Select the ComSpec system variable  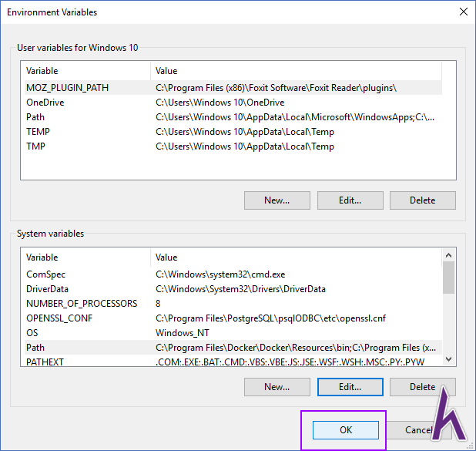[233, 274]
